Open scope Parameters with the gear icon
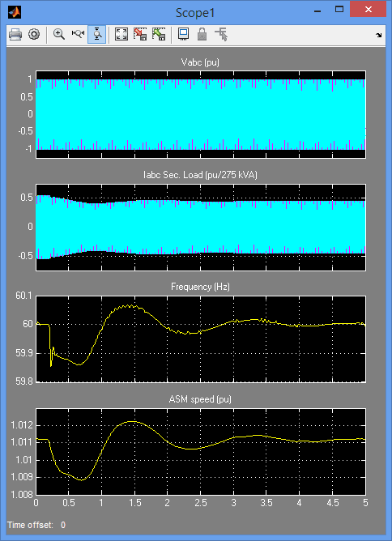 34,34
